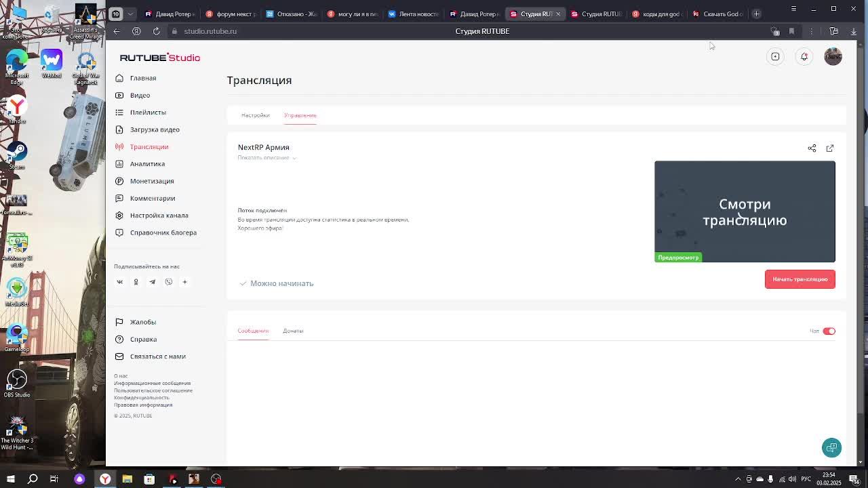Select Gameloop desktop shortcut

[17, 337]
